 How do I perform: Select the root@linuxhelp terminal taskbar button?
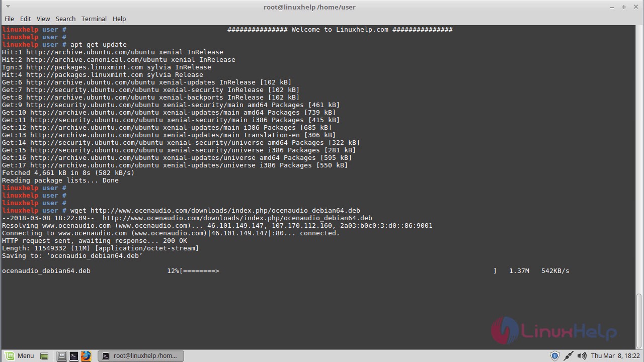coord(141,355)
